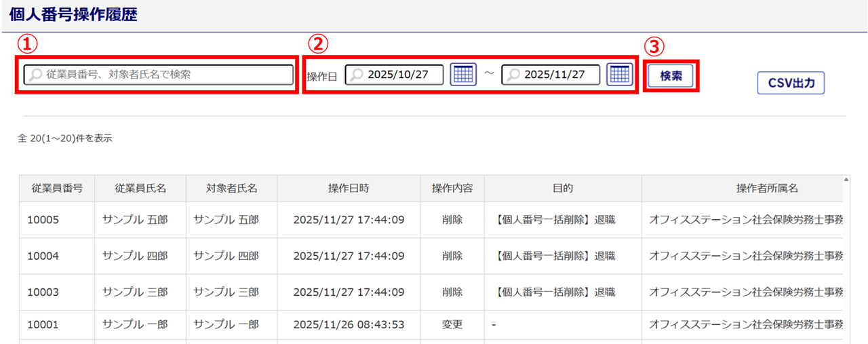
Task: Click the 操作日時 column header
Action: [349, 188]
